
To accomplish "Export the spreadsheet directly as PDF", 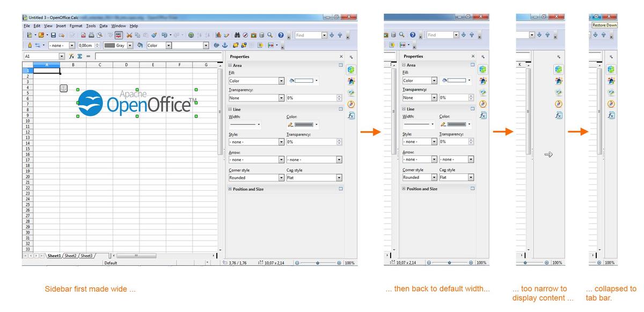I will (x=84, y=34).
